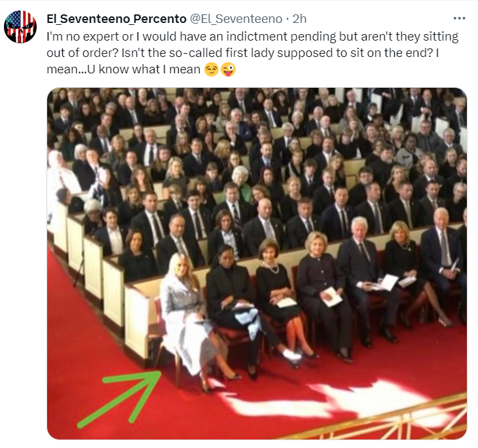This screenshot has width=478, height=448.
Task: Open the three-dot more options menu
Action: pos(459,18)
